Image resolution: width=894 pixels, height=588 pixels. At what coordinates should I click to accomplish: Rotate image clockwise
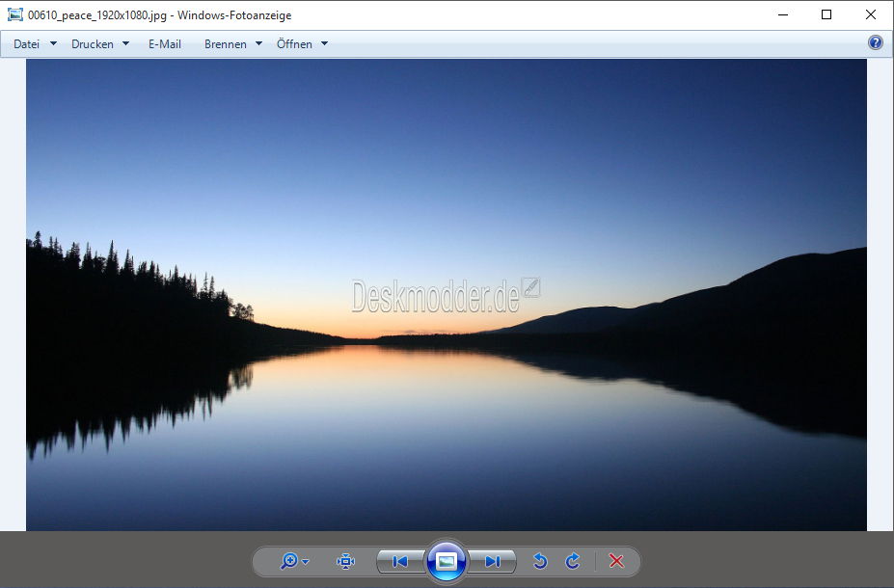[x=573, y=561]
